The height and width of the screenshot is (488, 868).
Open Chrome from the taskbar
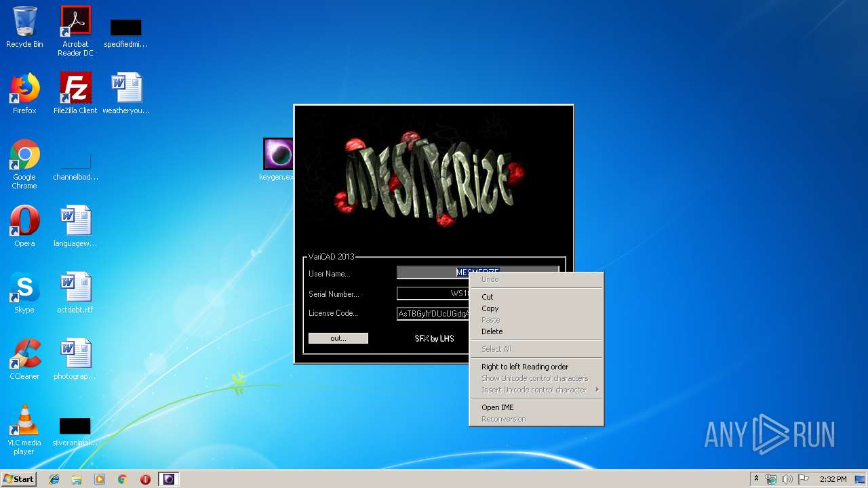pyautogui.click(x=123, y=479)
